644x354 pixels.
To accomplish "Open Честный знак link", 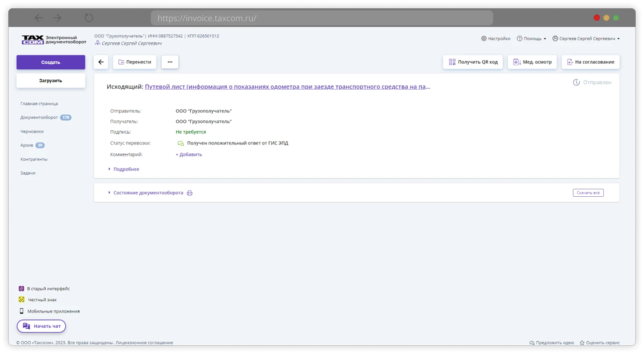I will pyautogui.click(x=42, y=300).
